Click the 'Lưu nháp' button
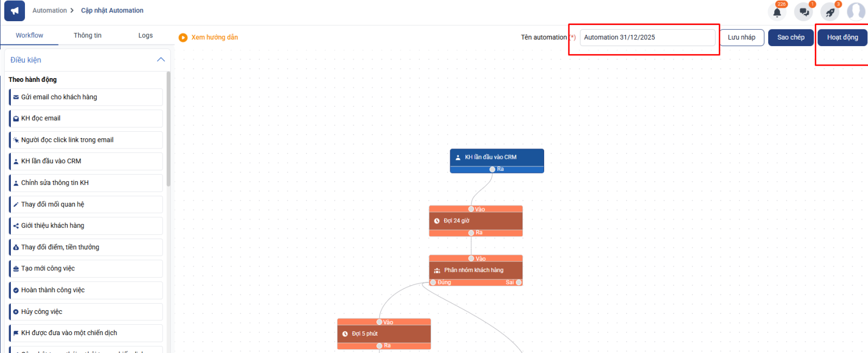The image size is (868, 353). click(x=741, y=37)
